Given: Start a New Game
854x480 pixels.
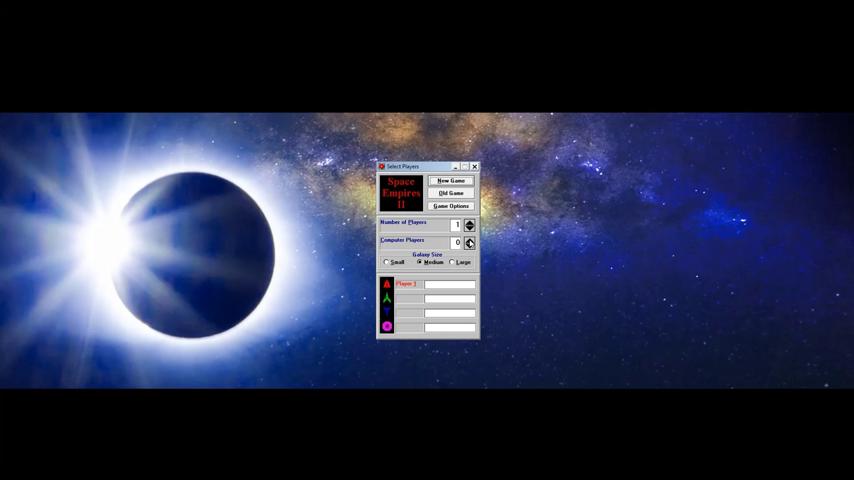Looking at the screenshot, I should click(x=451, y=181).
